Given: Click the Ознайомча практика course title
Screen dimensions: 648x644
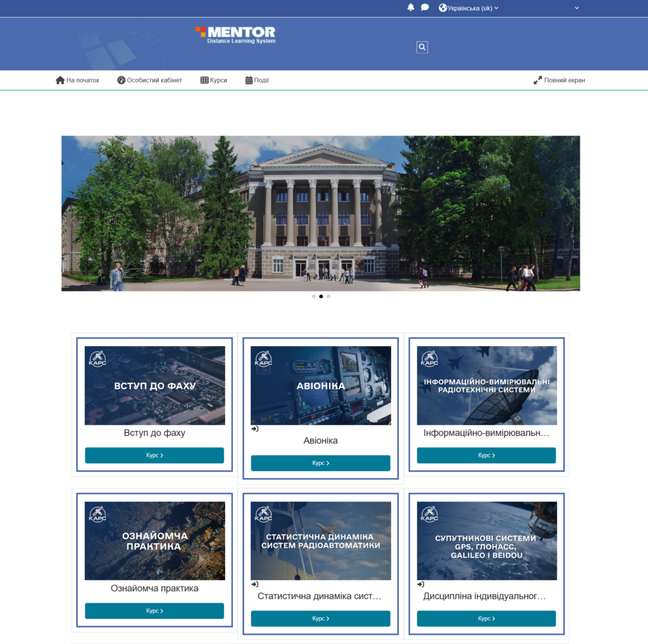Looking at the screenshot, I should (154, 588).
